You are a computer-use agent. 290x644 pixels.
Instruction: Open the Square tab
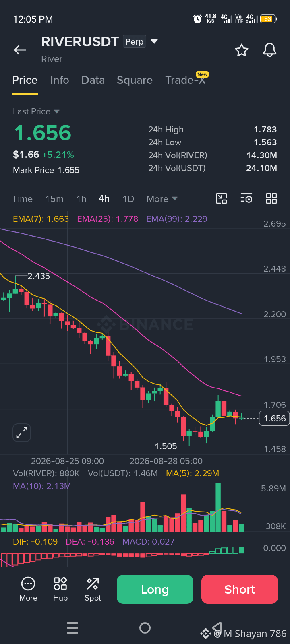click(135, 80)
